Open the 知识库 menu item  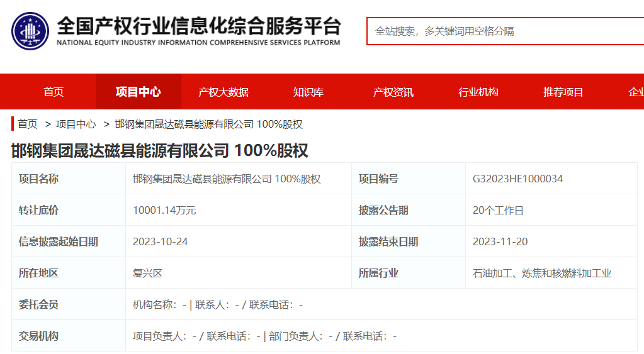coord(308,92)
